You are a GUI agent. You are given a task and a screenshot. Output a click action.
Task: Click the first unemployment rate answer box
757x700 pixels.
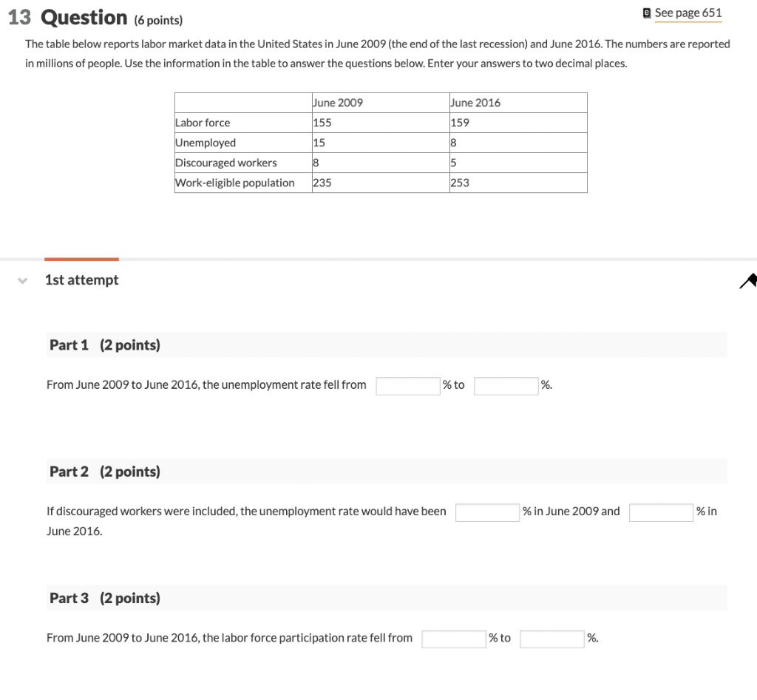(x=408, y=385)
